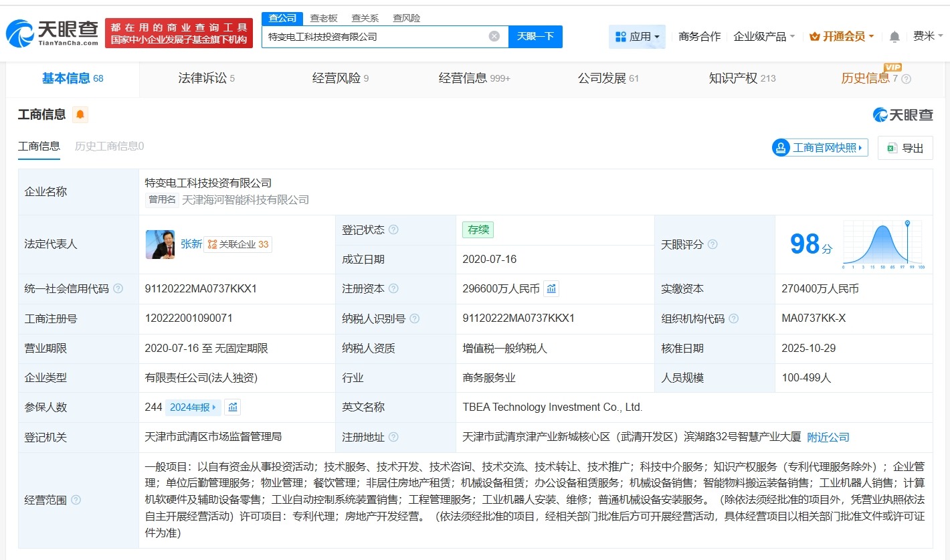Screen dimensions: 950x560
Task: Switch to 历史工商信息 tab
Action: [108, 146]
